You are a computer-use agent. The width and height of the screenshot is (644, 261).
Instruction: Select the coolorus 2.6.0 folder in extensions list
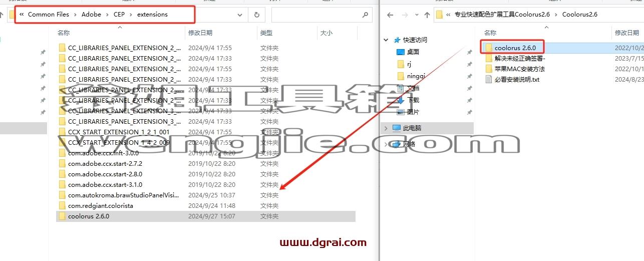click(88, 216)
